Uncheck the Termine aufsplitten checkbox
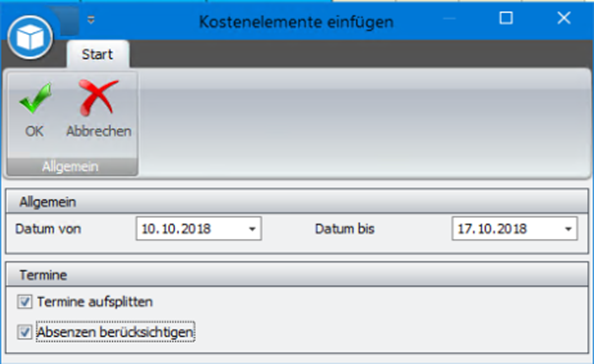This screenshot has width=594, height=364. [25, 302]
